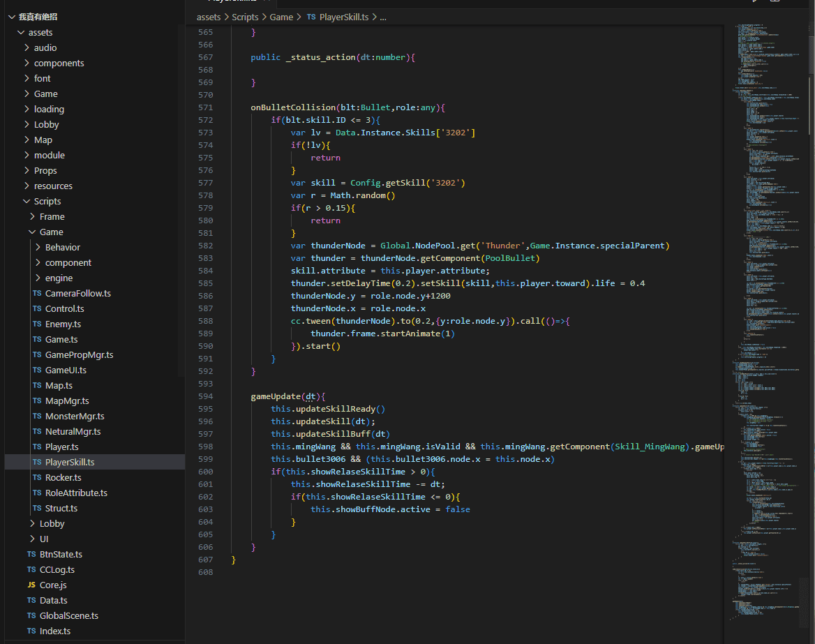815x644 pixels.
Task: Select the Game breadcrumb segment
Action: 281,17
